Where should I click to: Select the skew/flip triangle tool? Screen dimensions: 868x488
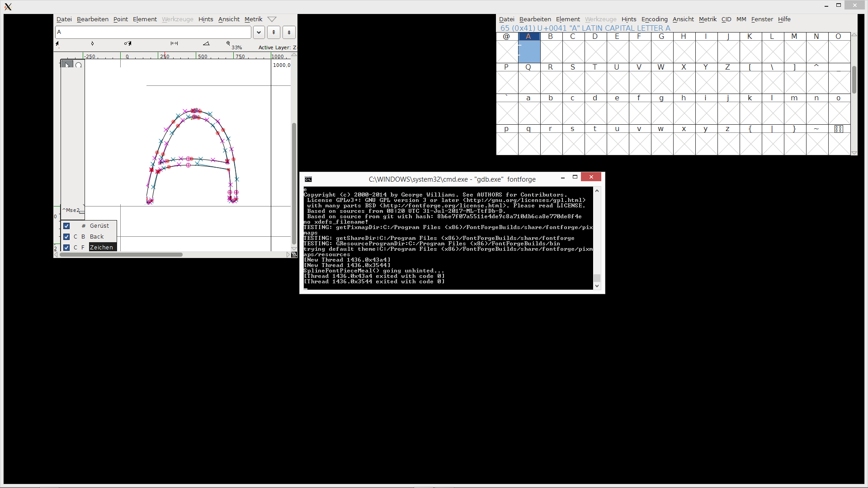pyautogui.click(x=207, y=43)
